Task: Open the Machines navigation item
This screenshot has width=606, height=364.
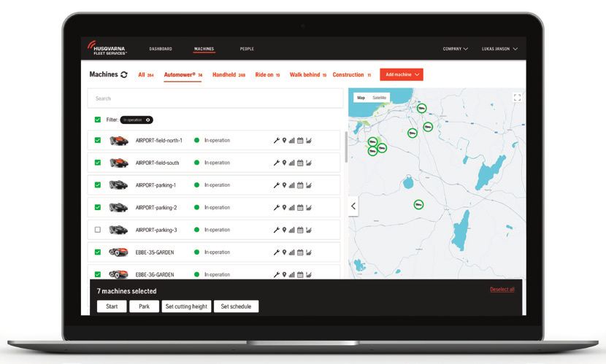Action: coord(204,49)
